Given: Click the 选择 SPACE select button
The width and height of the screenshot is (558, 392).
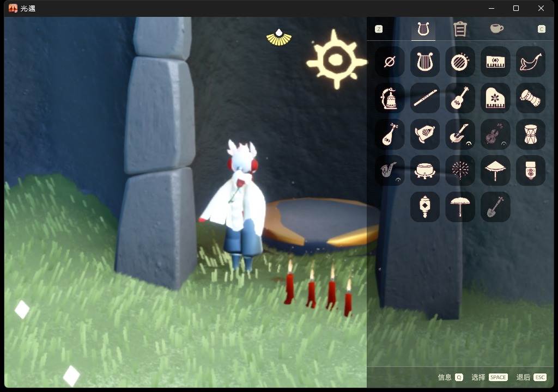Looking at the screenshot, I should coord(489,377).
